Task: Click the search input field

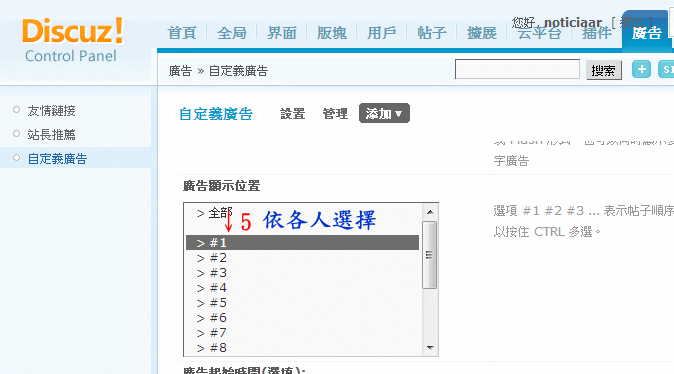Action: (517, 69)
